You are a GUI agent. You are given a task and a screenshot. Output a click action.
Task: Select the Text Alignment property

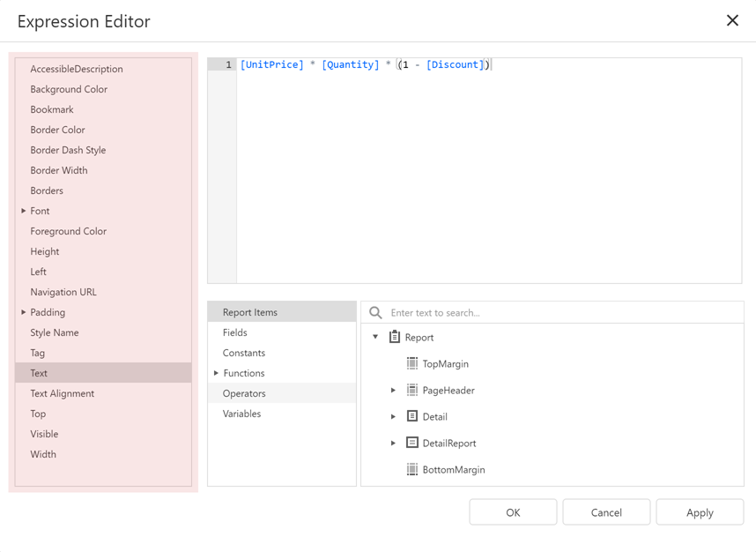[63, 393]
